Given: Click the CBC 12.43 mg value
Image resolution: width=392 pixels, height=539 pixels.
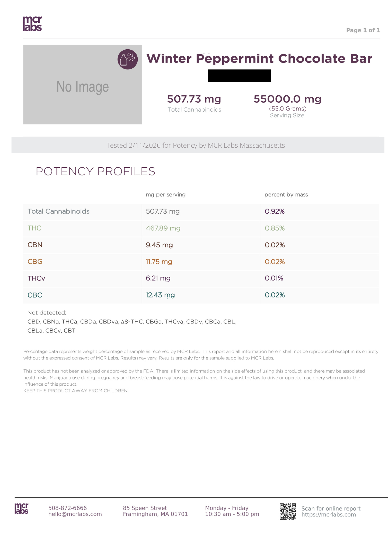Looking at the screenshot, I should 160,295.
